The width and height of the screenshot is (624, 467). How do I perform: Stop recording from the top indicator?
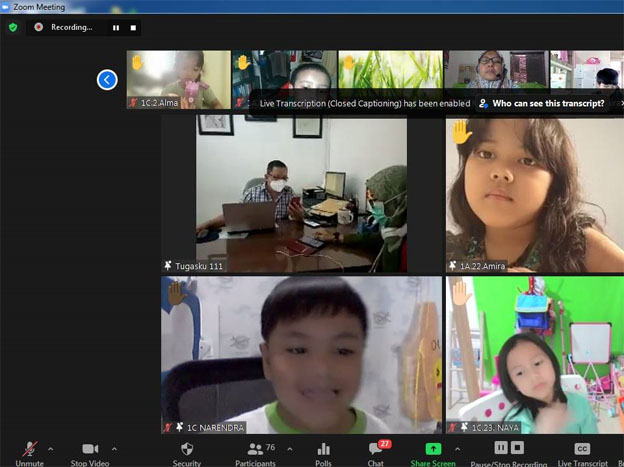(x=133, y=27)
